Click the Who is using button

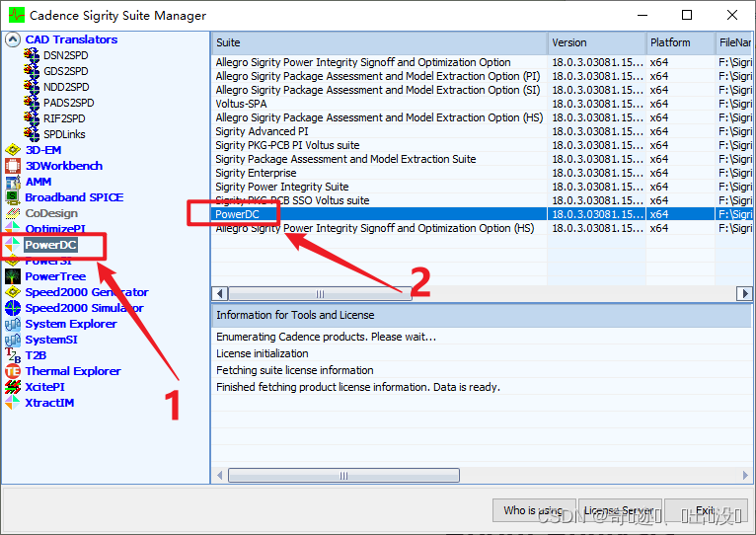pos(534,510)
